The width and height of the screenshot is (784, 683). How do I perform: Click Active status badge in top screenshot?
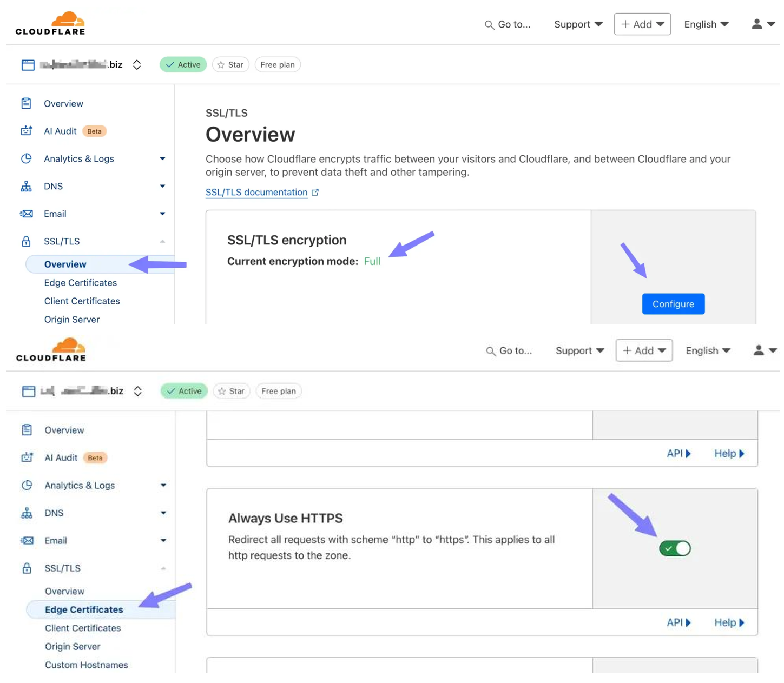[x=183, y=65]
